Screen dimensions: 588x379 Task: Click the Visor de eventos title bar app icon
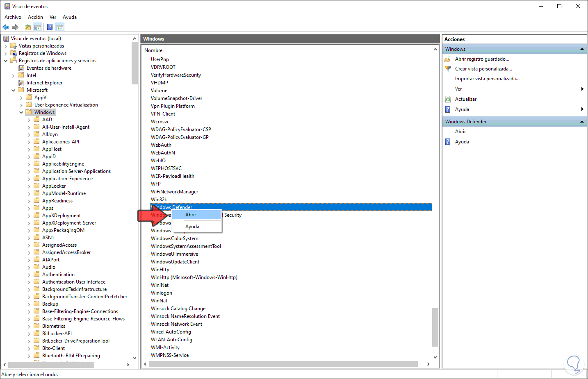coord(7,7)
